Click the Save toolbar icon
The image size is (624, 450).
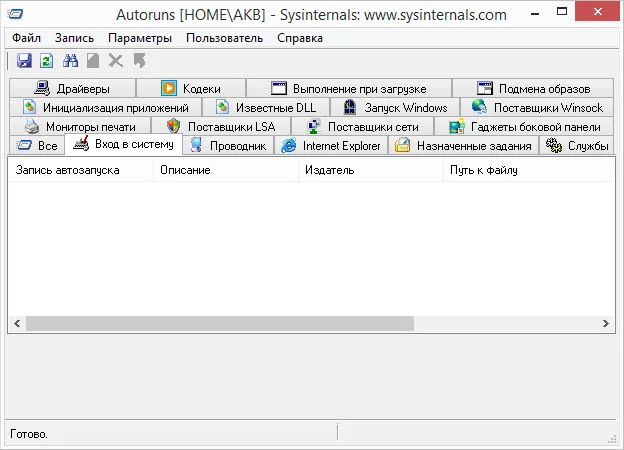pos(24,61)
